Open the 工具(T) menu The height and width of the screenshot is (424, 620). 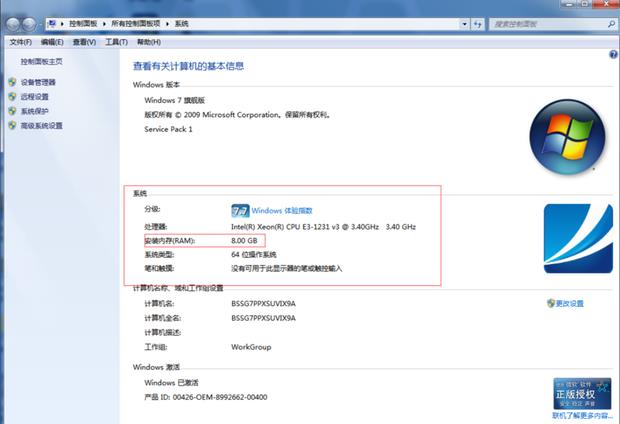click(x=116, y=42)
